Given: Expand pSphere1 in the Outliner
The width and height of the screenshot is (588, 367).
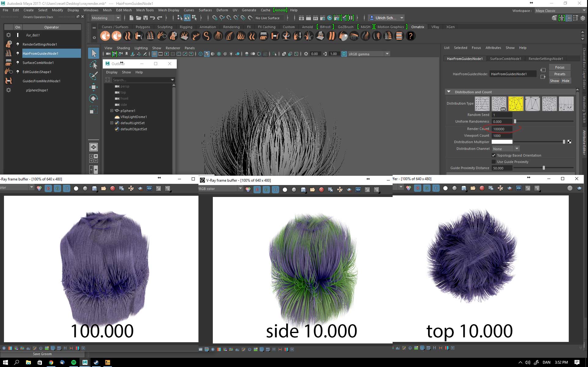Looking at the screenshot, I should pyautogui.click(x=112, y=111).
